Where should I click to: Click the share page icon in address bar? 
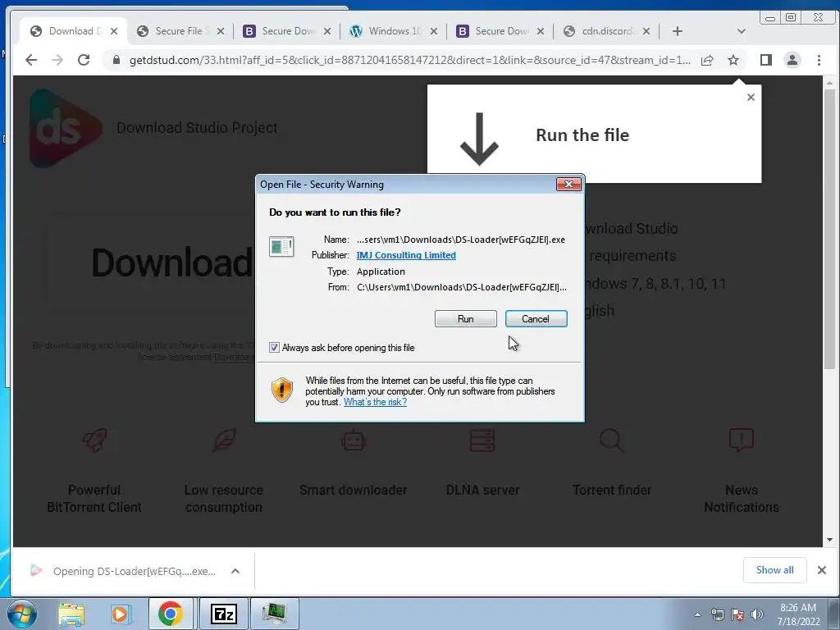pyautogui.click(x=707, y=60)
